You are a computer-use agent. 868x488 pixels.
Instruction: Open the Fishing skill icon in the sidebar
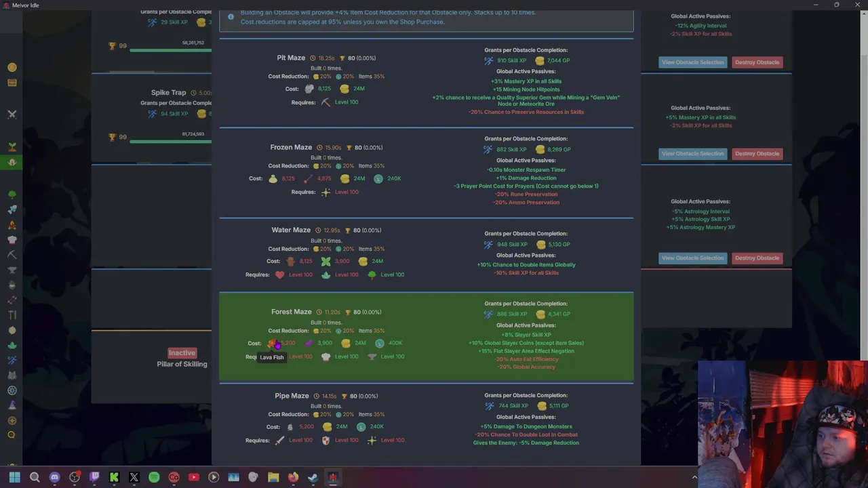[x=12, y=209]
